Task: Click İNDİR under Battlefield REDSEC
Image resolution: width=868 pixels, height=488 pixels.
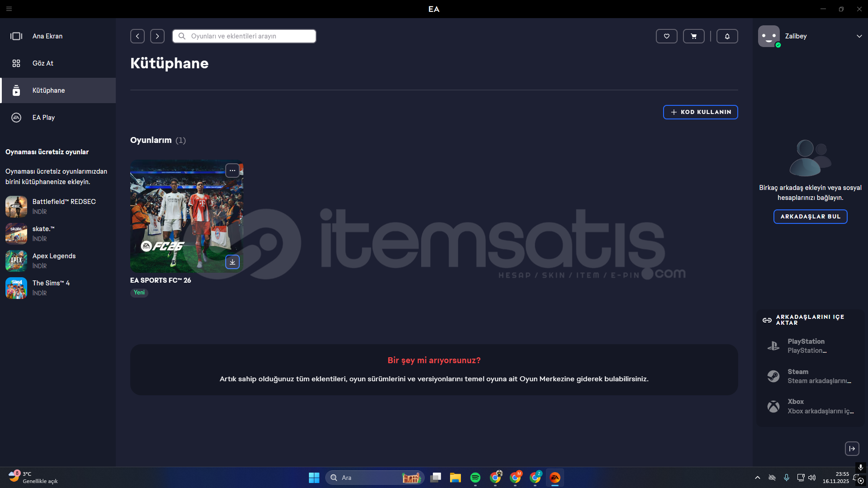Action: coord(40,212)
